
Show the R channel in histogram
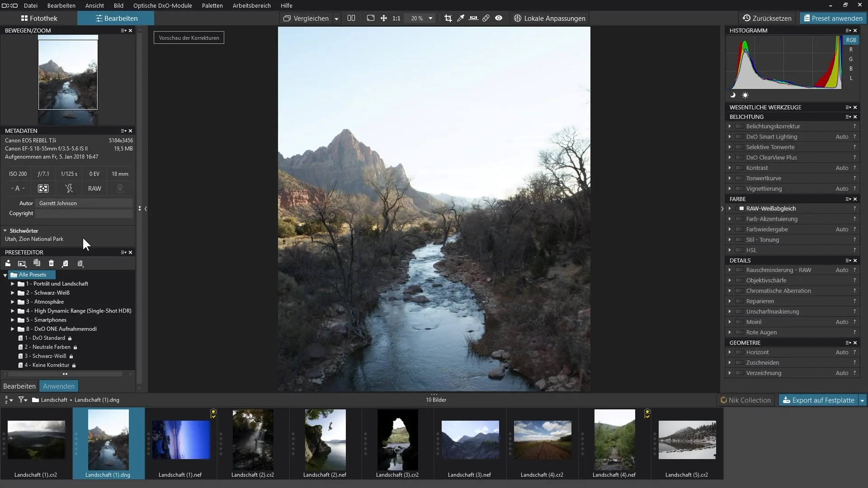pos(851,50)
